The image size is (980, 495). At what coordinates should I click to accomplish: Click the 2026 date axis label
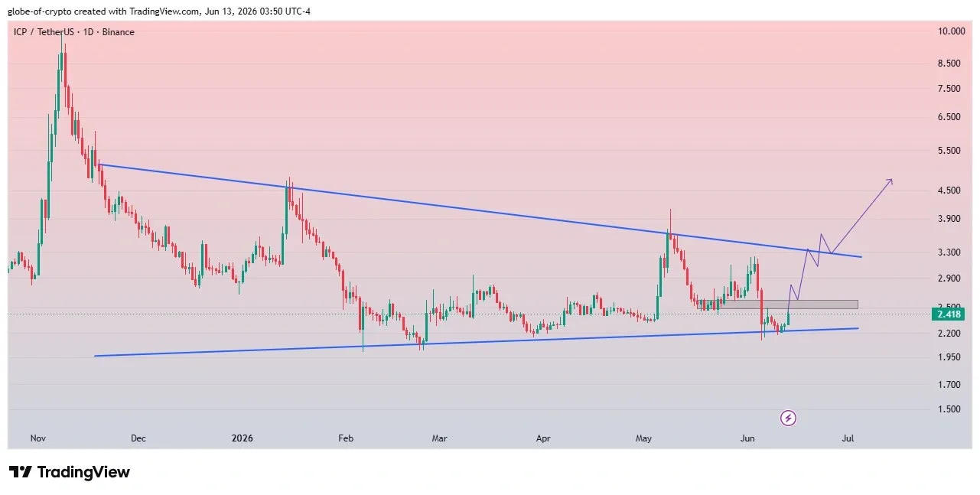click(x=242, y=438)
